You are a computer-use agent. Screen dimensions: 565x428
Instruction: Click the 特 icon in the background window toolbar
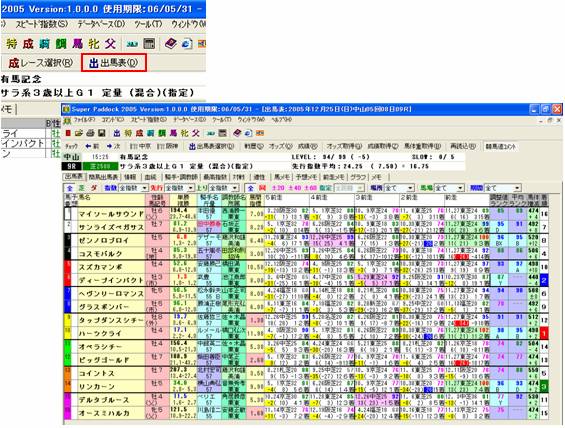(12, 44)
